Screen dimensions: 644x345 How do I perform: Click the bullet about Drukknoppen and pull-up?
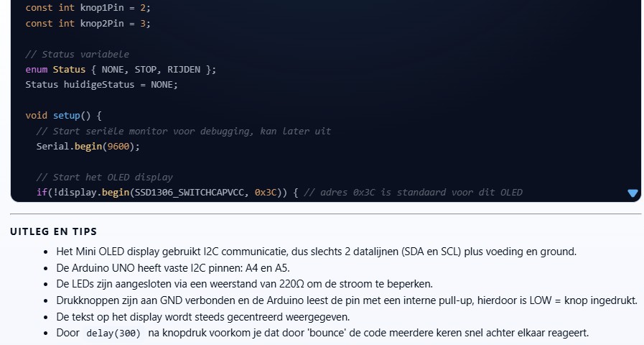coord(346,300)
